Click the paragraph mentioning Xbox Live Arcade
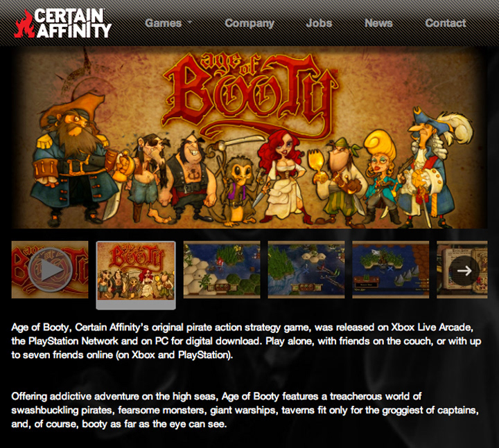 tap(246, 341)
